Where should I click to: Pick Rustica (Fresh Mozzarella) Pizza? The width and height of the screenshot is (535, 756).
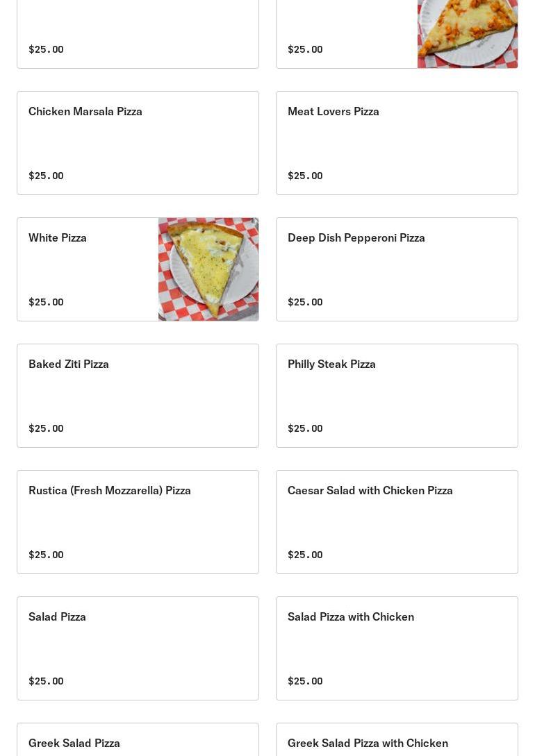point(110,491)
